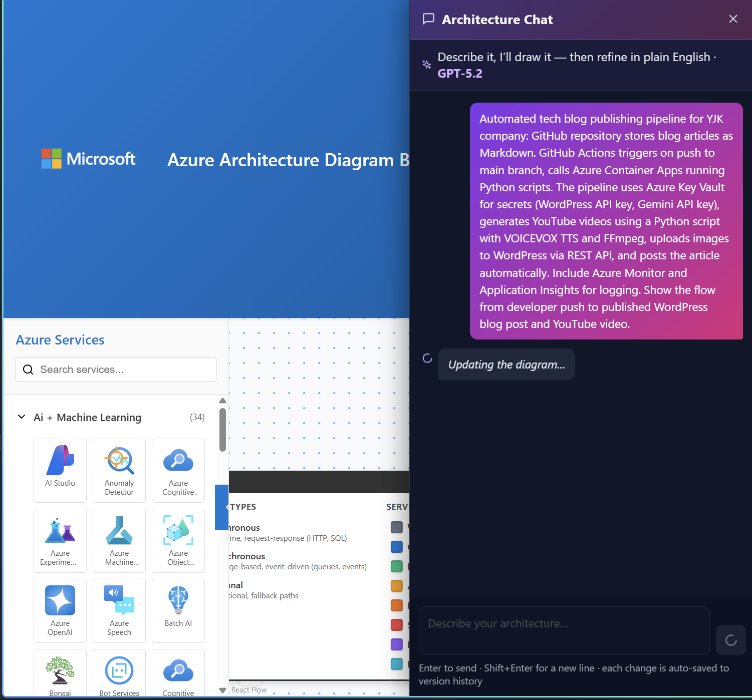Select the Azure Speech service icon
752x700 pixels.
coord(119,610)
